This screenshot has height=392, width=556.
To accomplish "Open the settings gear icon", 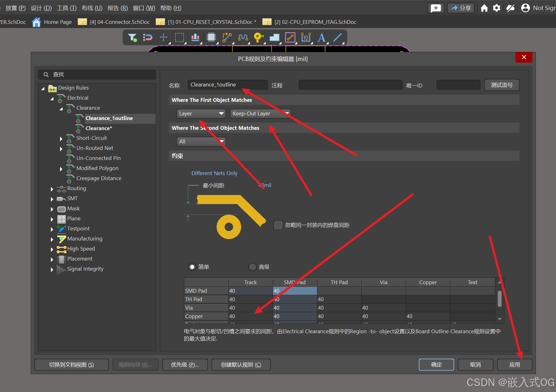I will click(497, 8).
